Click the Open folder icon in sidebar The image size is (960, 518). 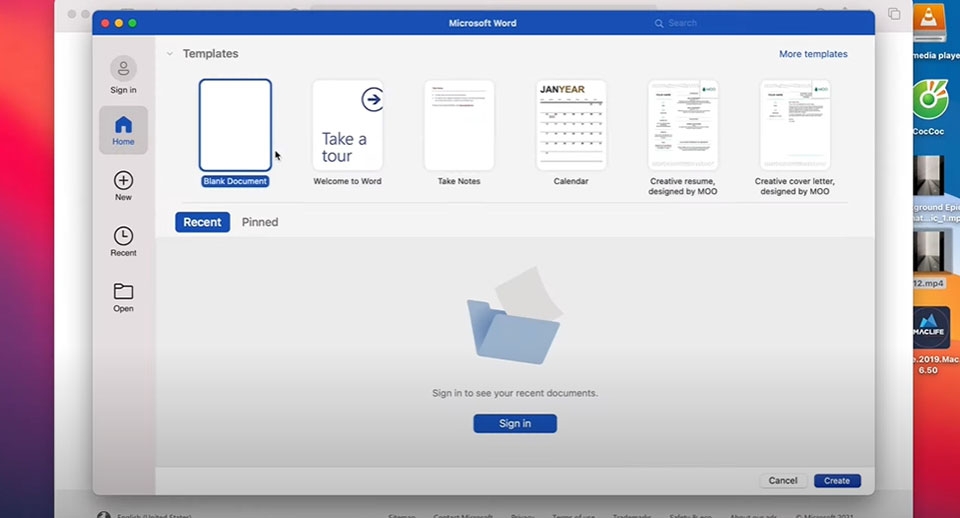pyautogui.click(x=123, y=292)
